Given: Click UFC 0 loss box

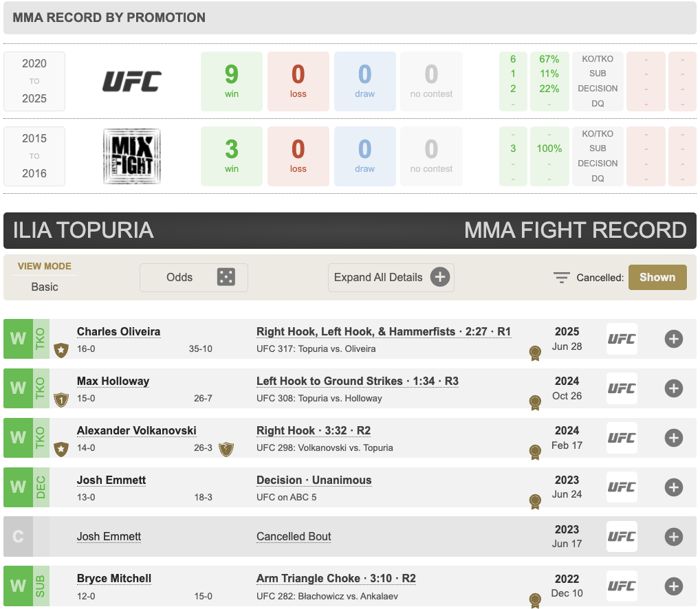Looking at the screenshot, I should click(x=298, y=81).
